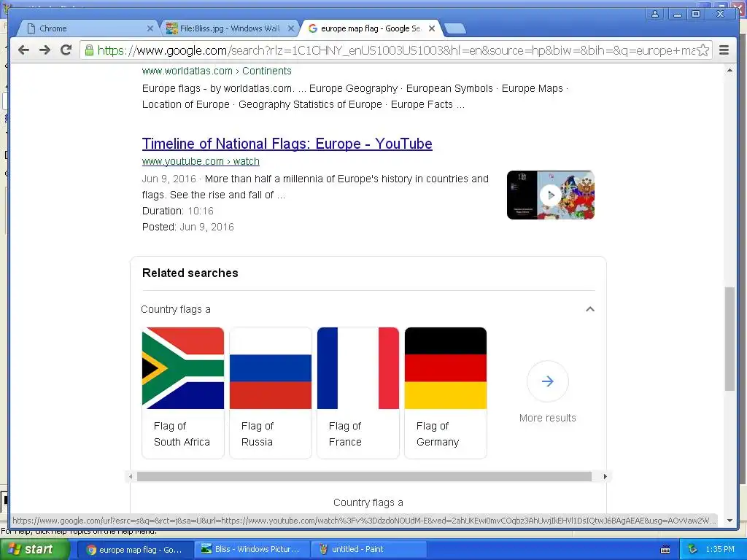Click the 'Country flags a' label below the carousel
The width and height of the screenshot is (747, 560).
click(x=368, y=502)
